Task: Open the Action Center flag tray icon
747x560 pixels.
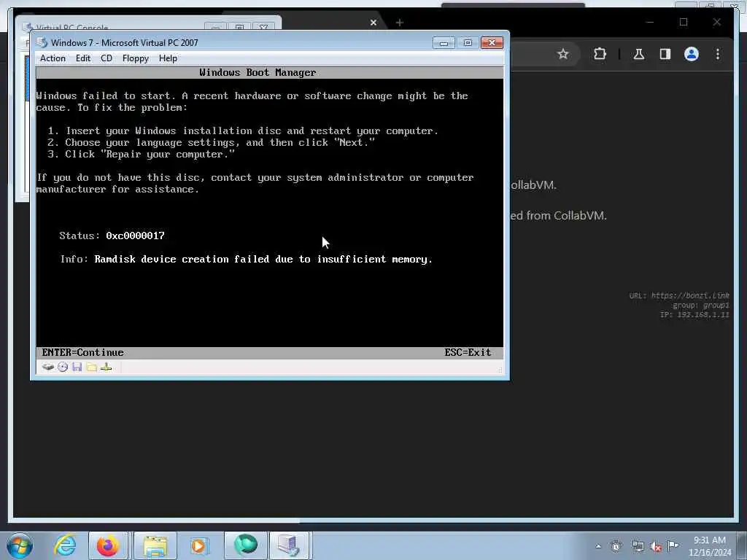Action: coord(673,545)
